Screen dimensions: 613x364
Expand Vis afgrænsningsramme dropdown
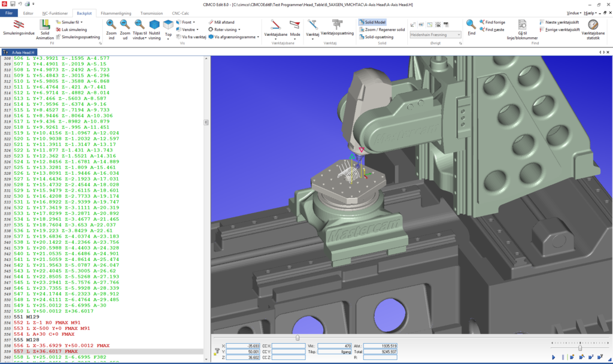[234, 37]
